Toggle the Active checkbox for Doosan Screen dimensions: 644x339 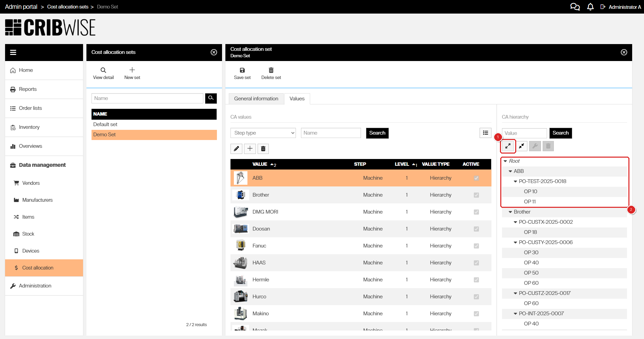[x=476, y=229]
